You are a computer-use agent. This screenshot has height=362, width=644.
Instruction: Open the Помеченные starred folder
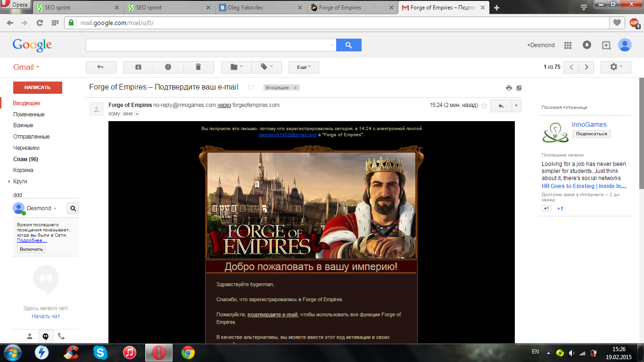[29, 115]
